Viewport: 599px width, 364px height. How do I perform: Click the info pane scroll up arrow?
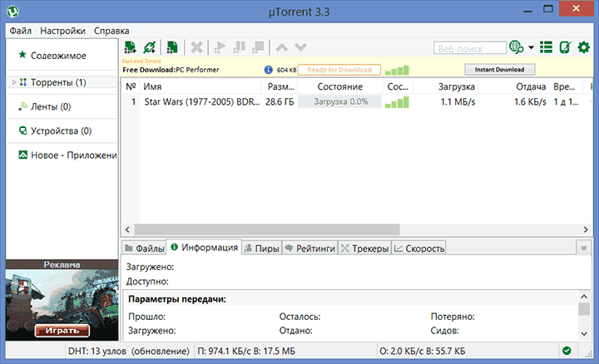(x=584, y=297)
